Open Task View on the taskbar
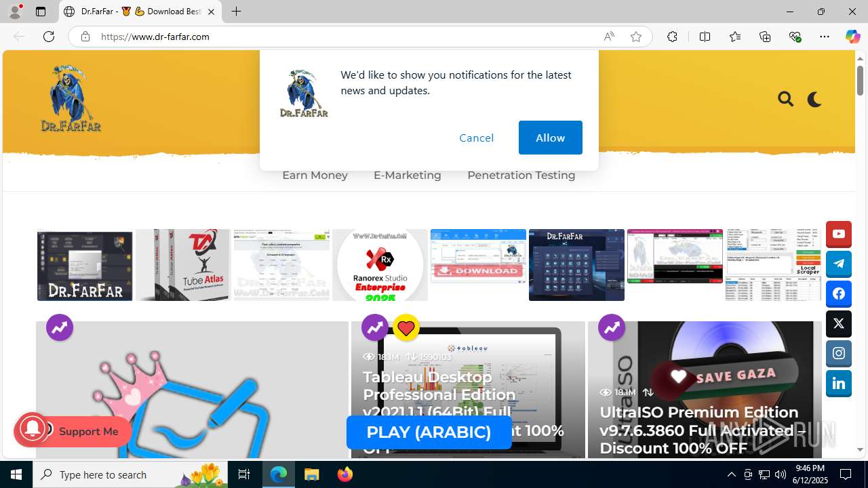868x488 pixels. click(245, 474)
